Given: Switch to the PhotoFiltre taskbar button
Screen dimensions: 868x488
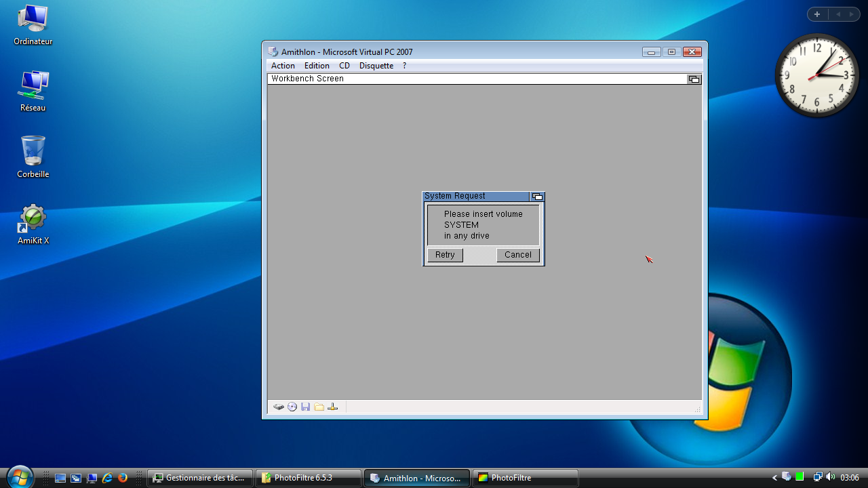Looking at the screenshot, I should (x=526, y=478).
